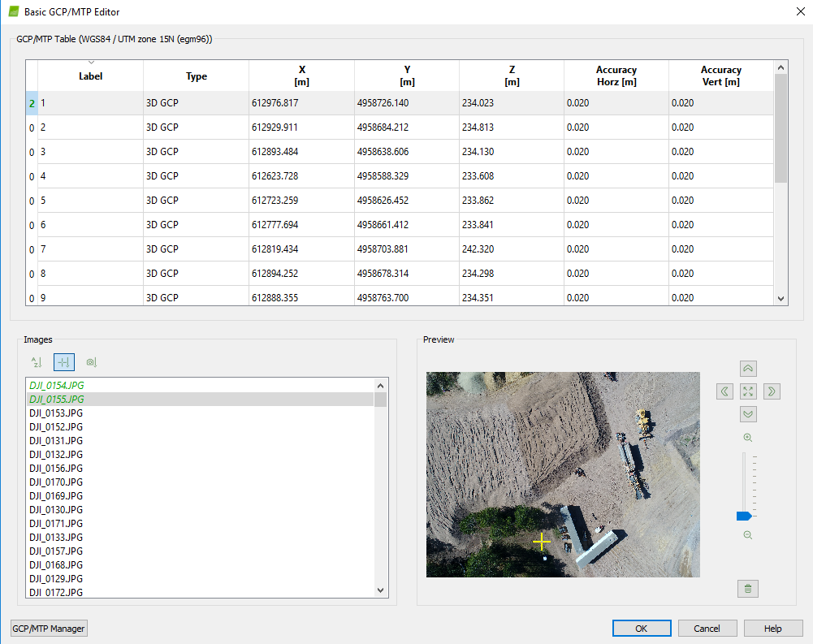Delete mark with the trash icon
This screenshot has width=813, height=644.
point(748,589)
